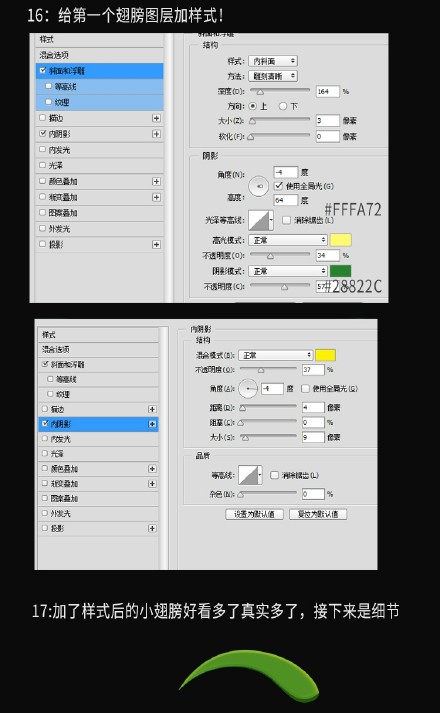Enable the 等高线 checkbox in Bevel & Emboss dialog list

click(x=49, y=86)
